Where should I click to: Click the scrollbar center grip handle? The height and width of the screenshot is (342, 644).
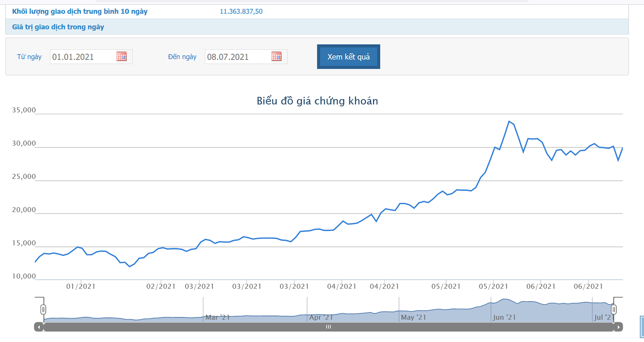(x=328, y=327)
